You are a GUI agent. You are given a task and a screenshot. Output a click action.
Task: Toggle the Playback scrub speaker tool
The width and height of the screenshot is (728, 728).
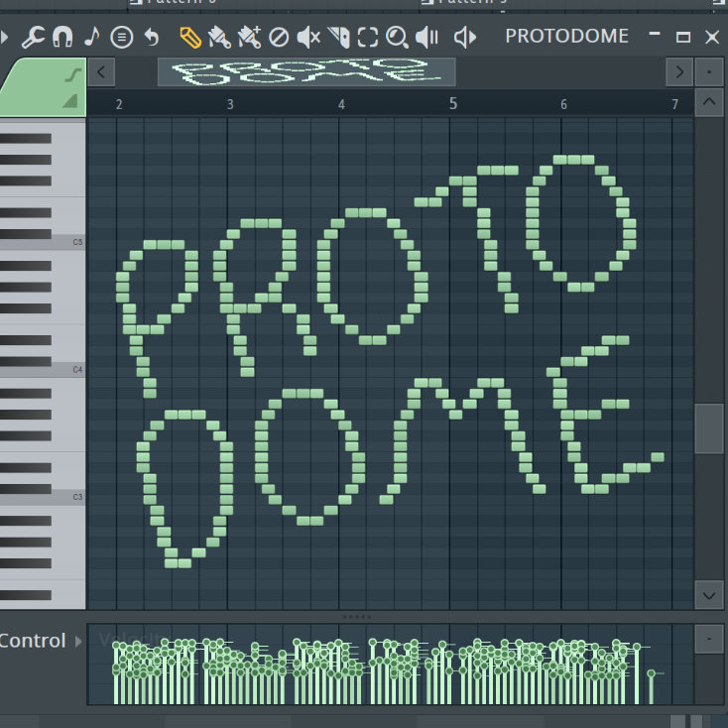click(427, 38)
